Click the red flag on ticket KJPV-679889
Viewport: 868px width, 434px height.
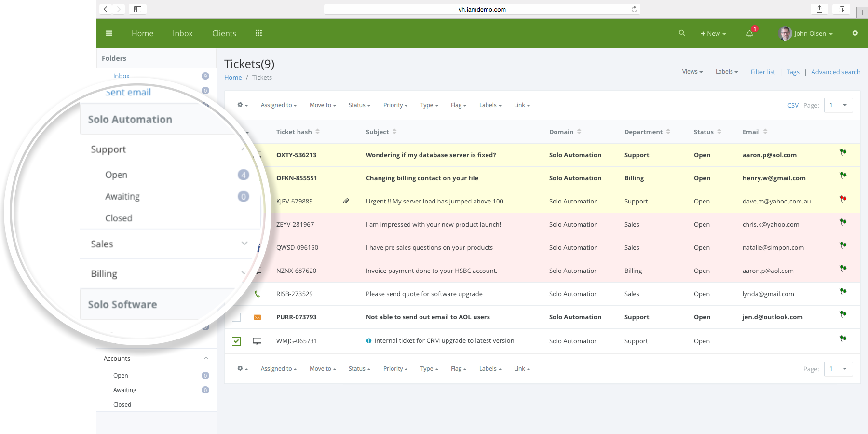[x=843, y=199]
